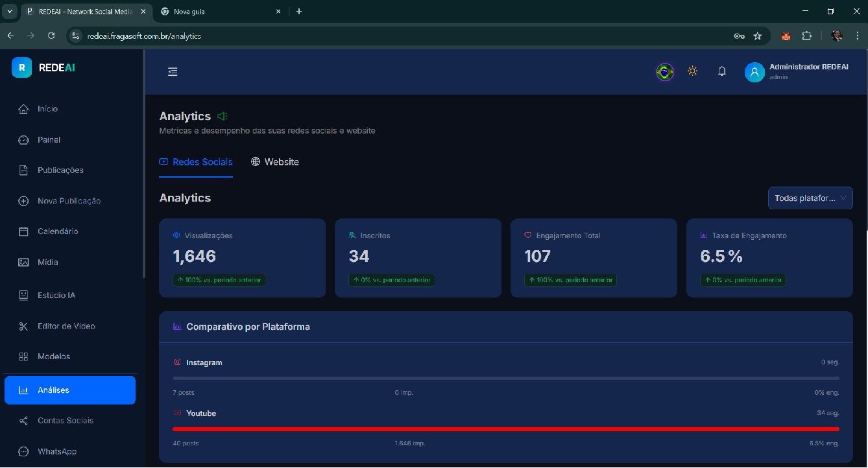Open the Chrome three-dot menu
This screenshot has width=868, height=468.
point(857,36)
